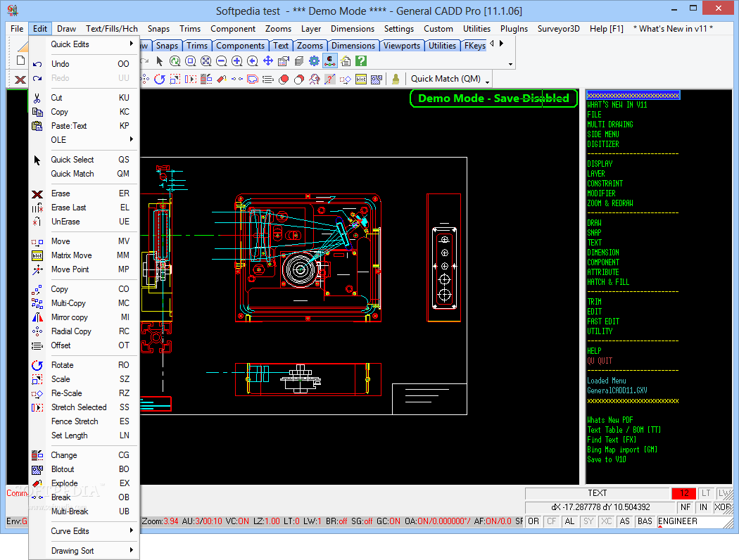
Task: Choose Matrix Move from the Edit menu
Action: click(84, 255)
